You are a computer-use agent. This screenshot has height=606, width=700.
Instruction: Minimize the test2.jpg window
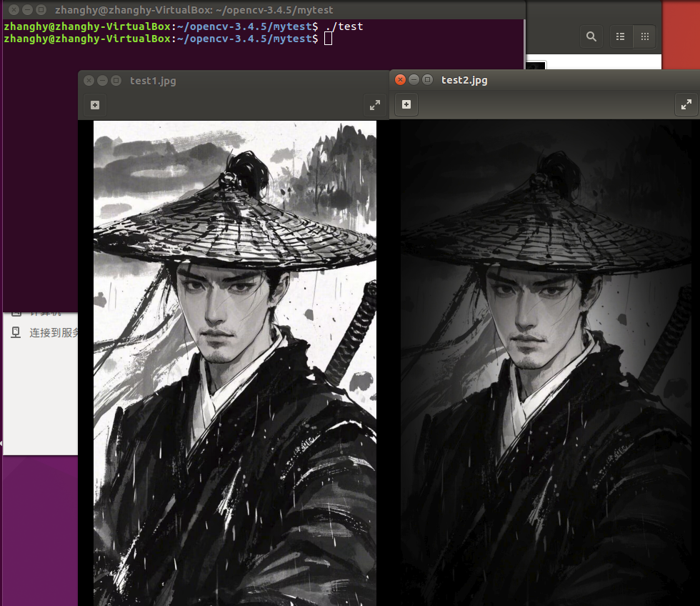(414, 79)
